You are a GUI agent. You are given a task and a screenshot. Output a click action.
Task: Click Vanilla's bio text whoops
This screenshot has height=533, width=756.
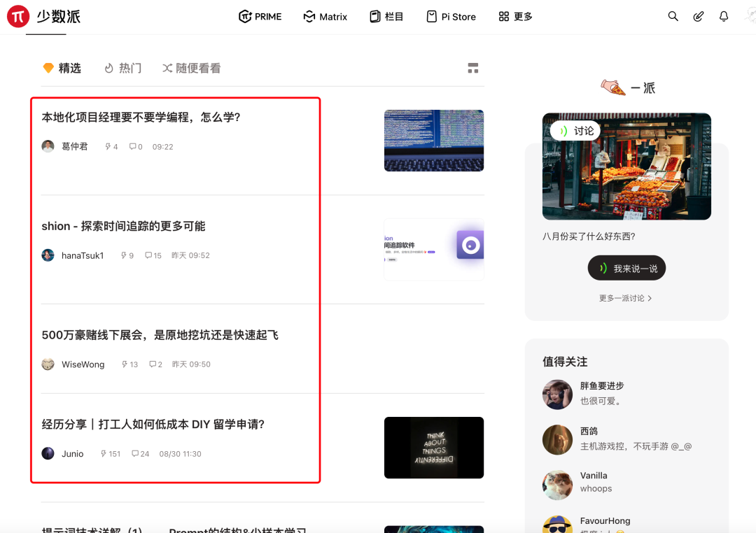coord(596,489)
